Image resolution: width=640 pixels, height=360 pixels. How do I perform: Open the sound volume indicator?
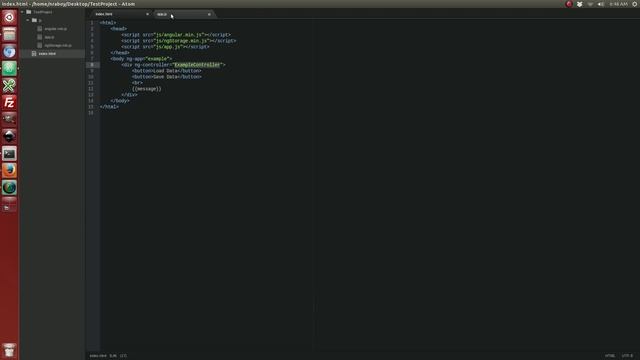(x=600, y=4)
